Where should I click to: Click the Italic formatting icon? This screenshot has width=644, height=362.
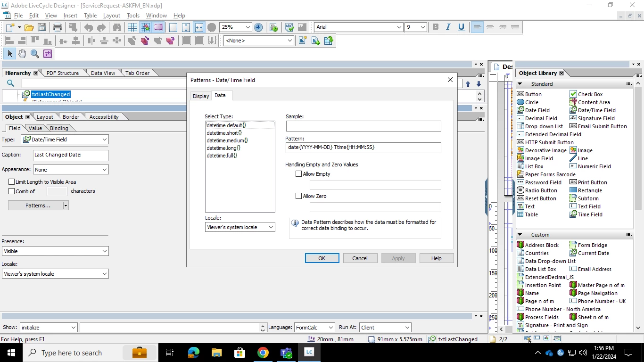(x=448, y=27)
